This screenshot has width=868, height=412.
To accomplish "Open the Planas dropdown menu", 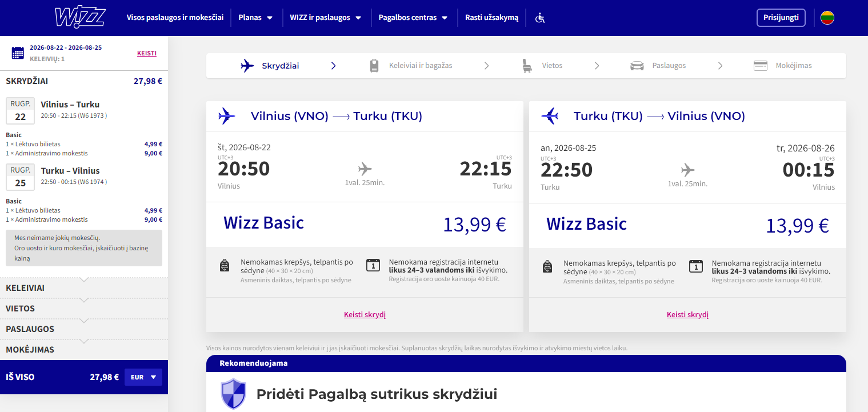I will 255,18.
